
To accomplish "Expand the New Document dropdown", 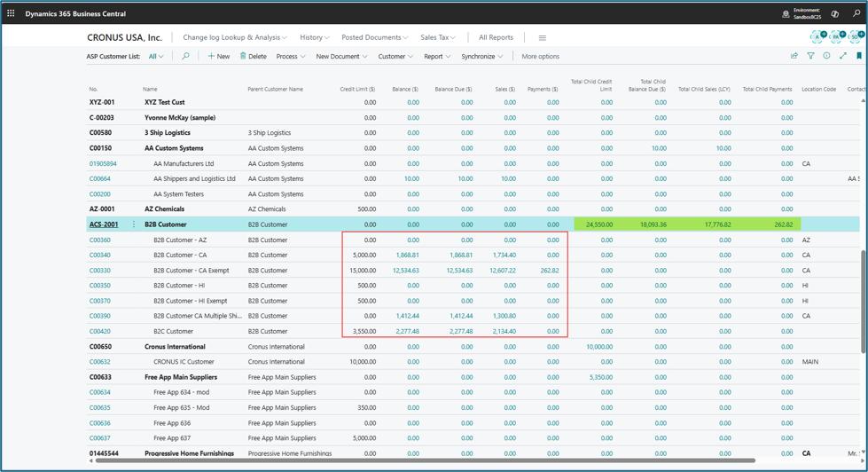I will point(341,57).
